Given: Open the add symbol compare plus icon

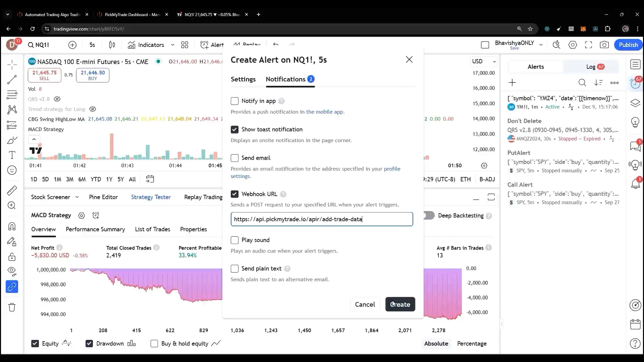Looking at the screenshot, I should 72,45.
